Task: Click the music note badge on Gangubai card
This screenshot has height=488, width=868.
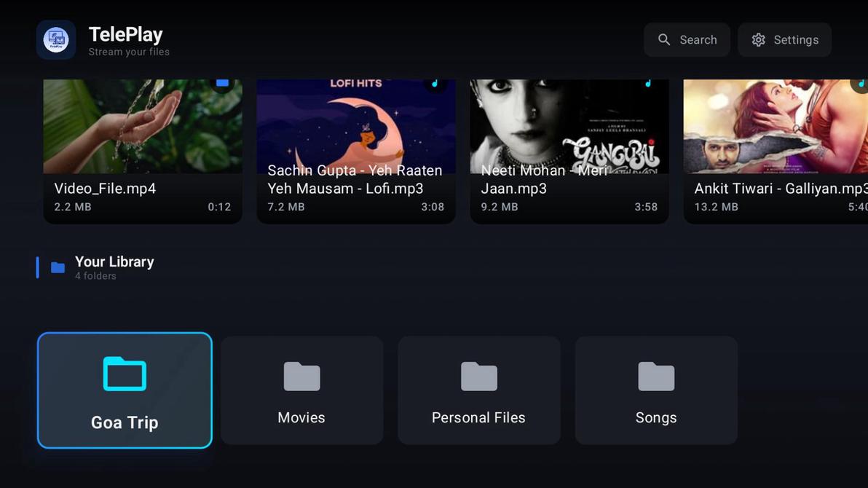Action: [649, 82]
